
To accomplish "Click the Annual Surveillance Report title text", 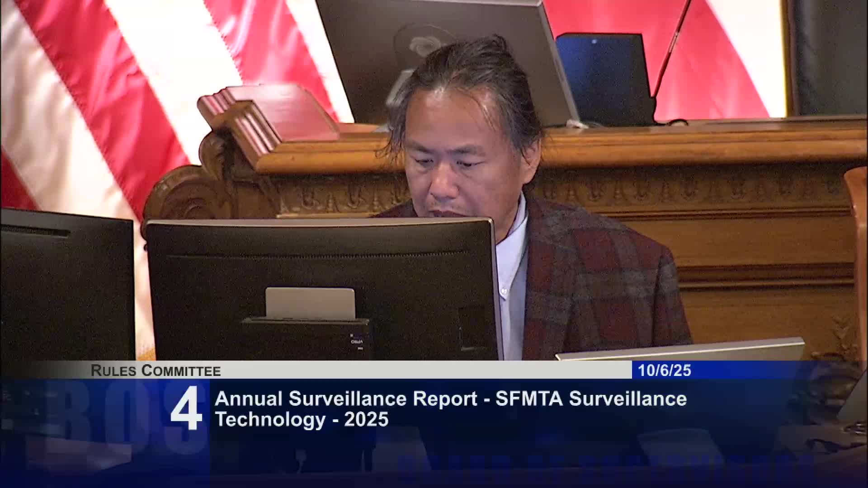I will click(x=346, y=399).
